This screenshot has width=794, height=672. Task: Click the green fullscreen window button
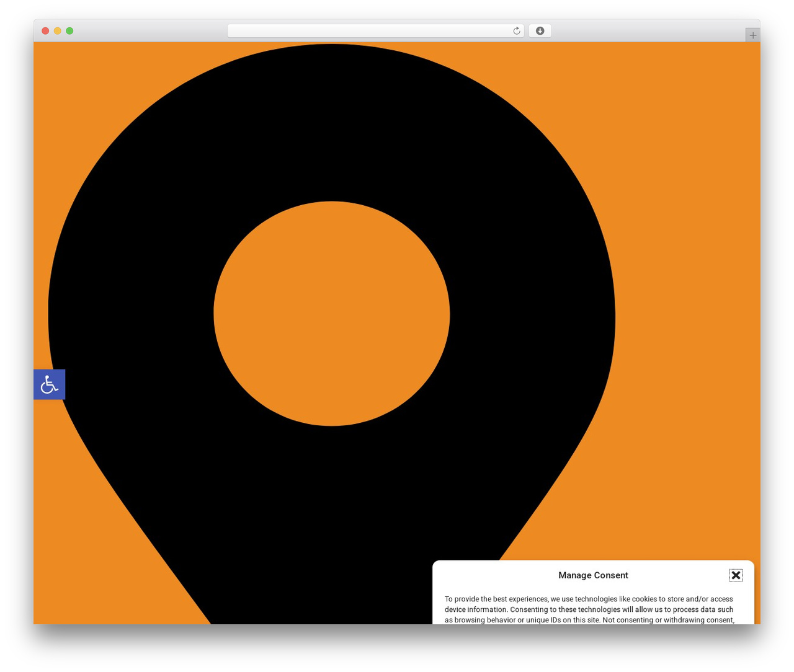pos(69,31)
